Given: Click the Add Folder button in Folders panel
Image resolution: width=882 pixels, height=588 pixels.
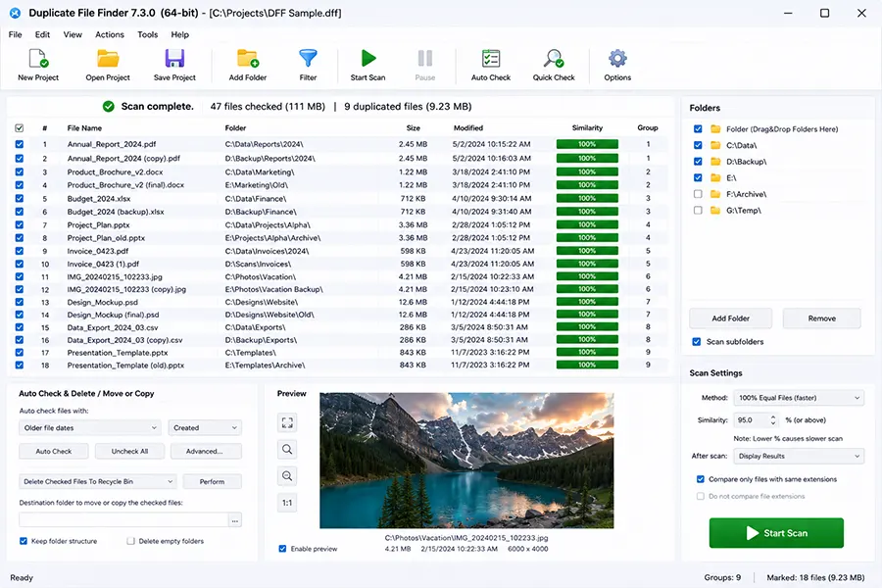Looking at the screenshot, I should (x=731, y=318).
